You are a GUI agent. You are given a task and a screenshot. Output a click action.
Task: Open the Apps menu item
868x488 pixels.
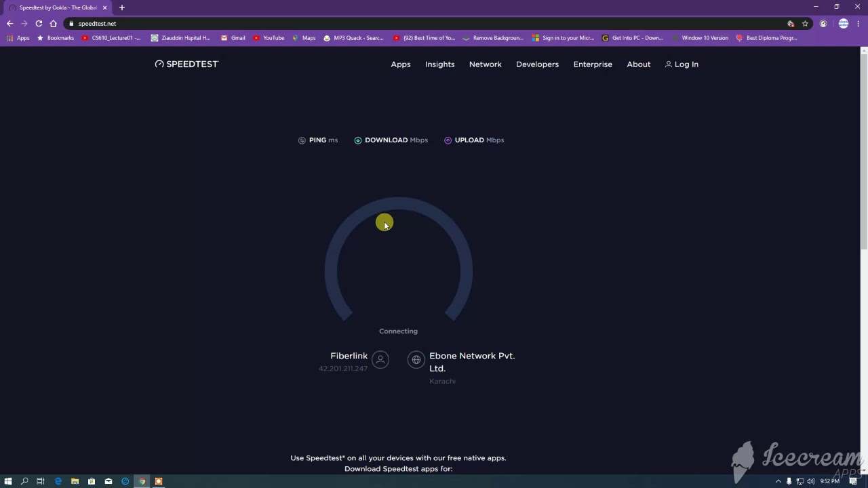(x=401, y=64)
